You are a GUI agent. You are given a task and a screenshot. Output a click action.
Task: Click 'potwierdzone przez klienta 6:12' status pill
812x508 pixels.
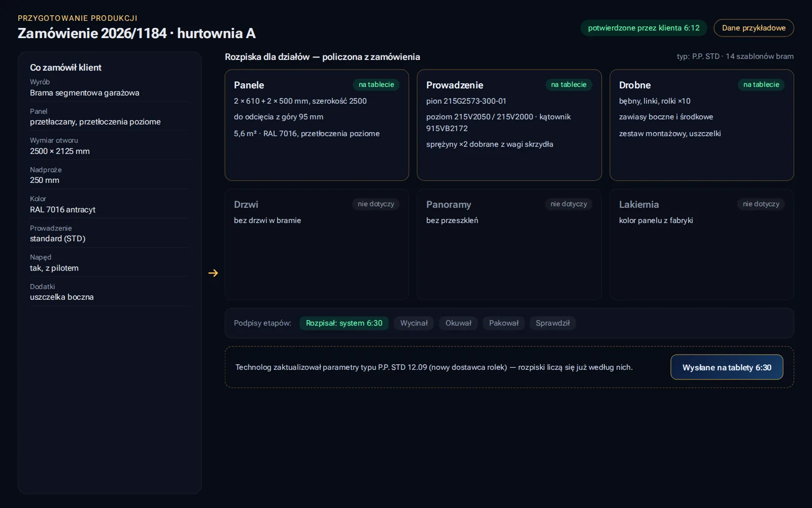[x=644, y=28]
